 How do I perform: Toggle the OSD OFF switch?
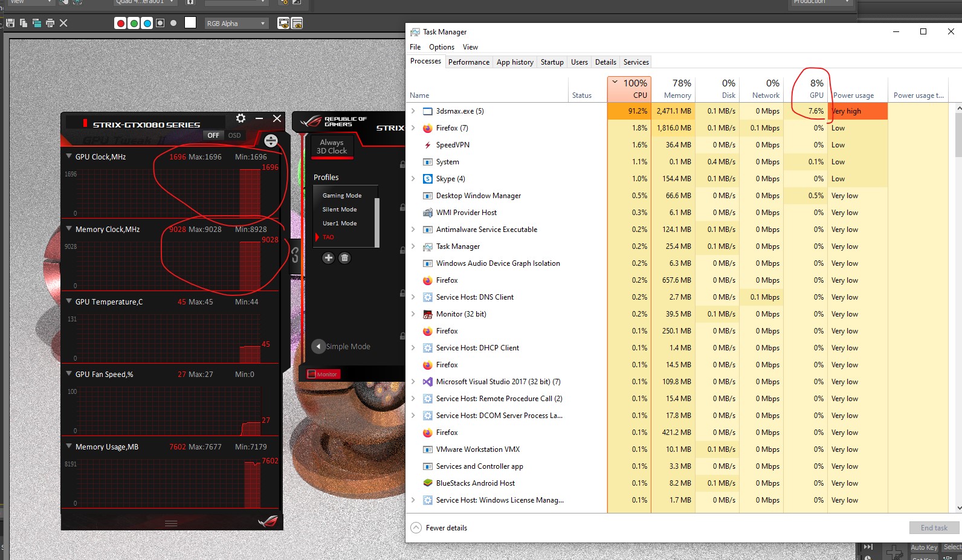click(x=213, y=135)
